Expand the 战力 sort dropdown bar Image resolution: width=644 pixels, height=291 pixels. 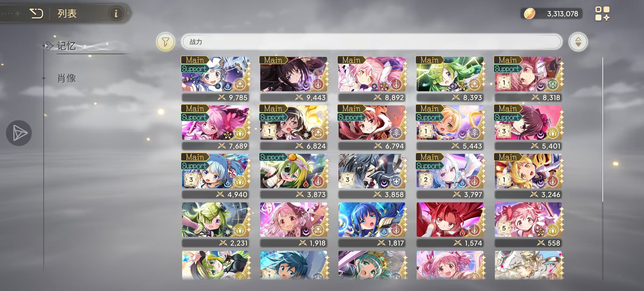pos(372,42)
